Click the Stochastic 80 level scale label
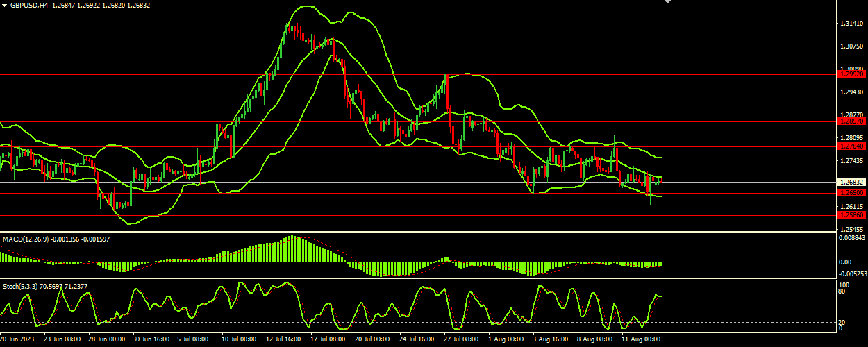This screenshot has height=347, width=868. 844,291
